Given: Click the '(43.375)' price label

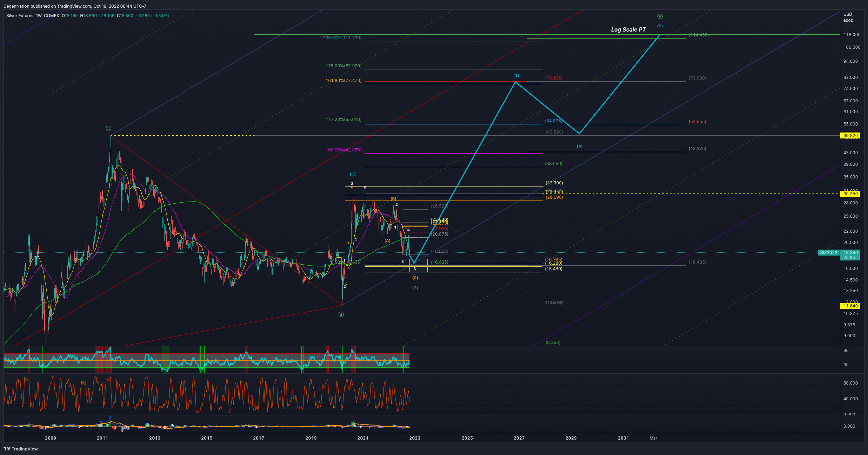Looking at the screenshot, I should point(697,148).
